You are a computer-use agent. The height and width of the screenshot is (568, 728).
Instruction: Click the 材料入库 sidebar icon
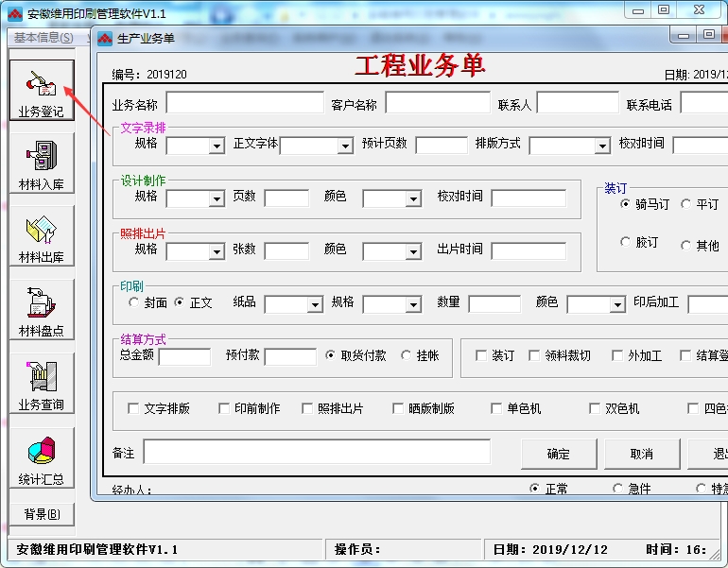tap(41, 164)
